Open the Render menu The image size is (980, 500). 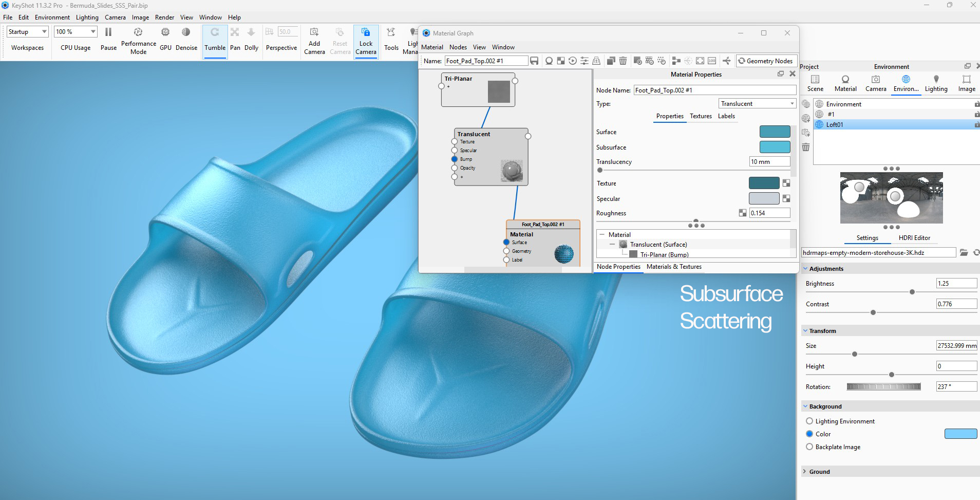164,17
